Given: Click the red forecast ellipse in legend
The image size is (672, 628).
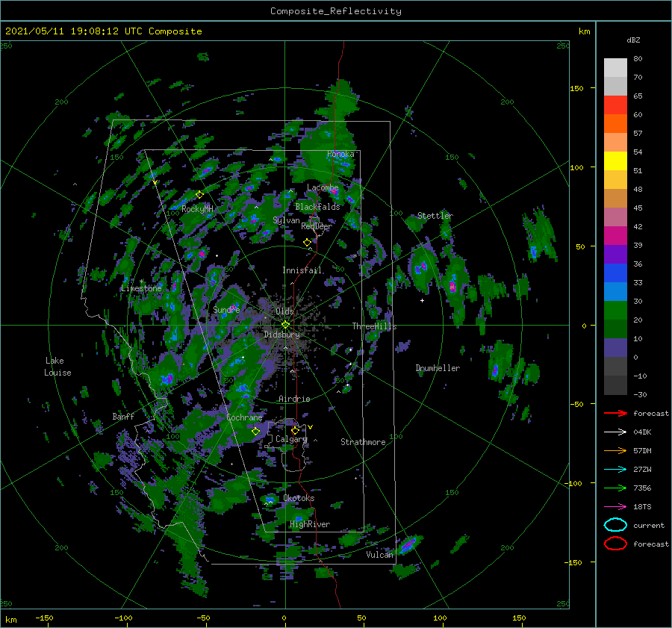Looking at the screenshot, I should click(x=615, y=544).
